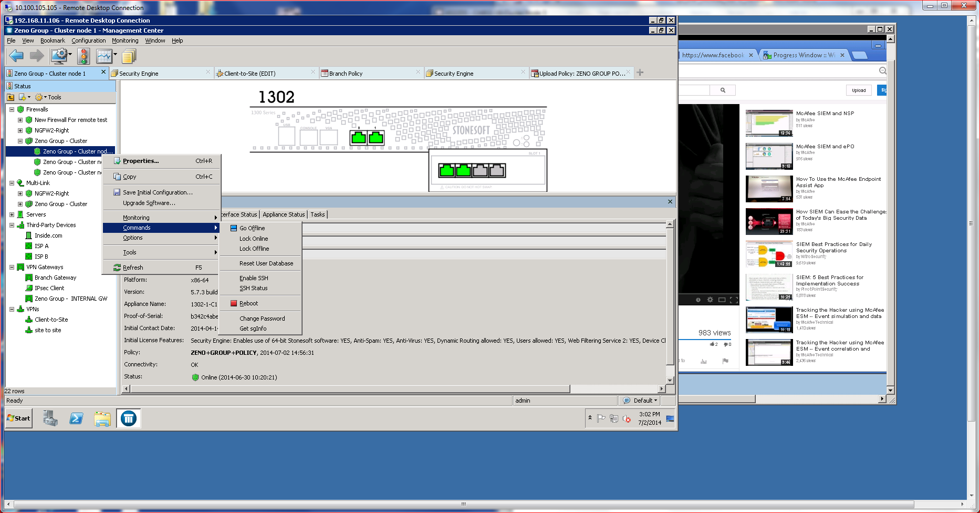The height and width of the screenshot is (513, 980).
Task: Select Lock Offline command
Action: click(x=260, y=249)
